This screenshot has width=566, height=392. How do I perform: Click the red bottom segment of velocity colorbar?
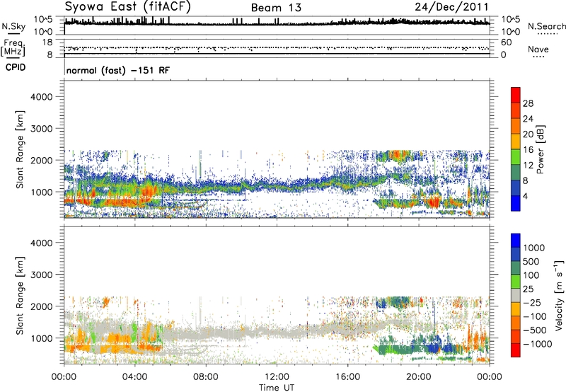click(516, 350)
